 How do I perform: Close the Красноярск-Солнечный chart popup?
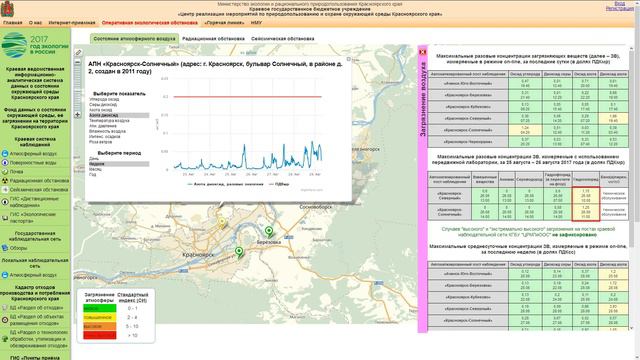(349, 60)
